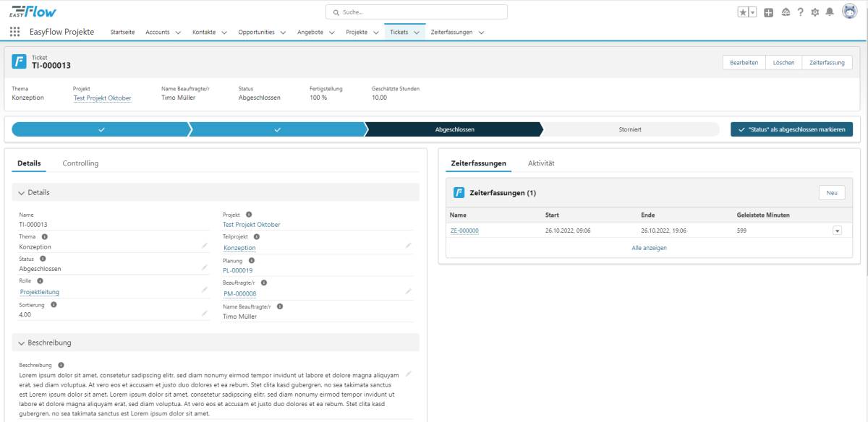Image resolution: width=868 pixels, height=422 pixels.
Task: Open the setup gear icon
Action: tap(815, 12)
